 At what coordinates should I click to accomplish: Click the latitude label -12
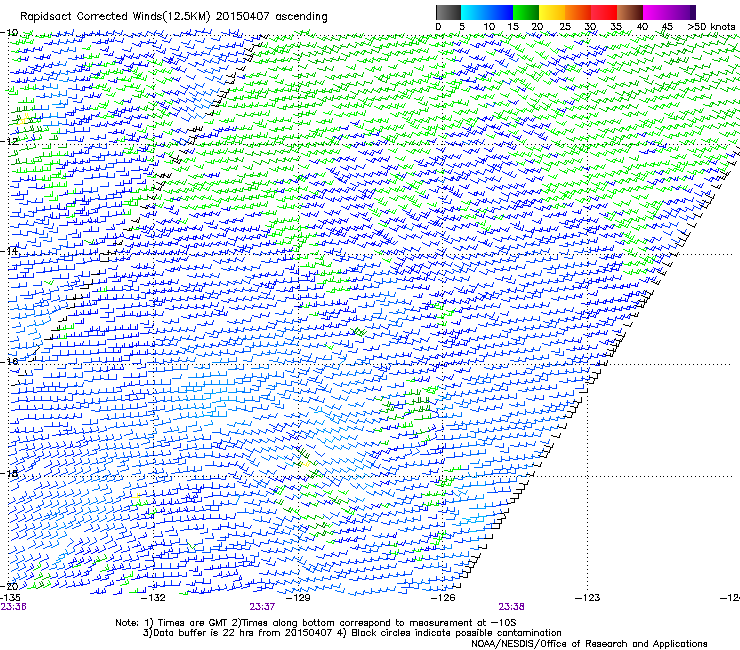(9, 141)
